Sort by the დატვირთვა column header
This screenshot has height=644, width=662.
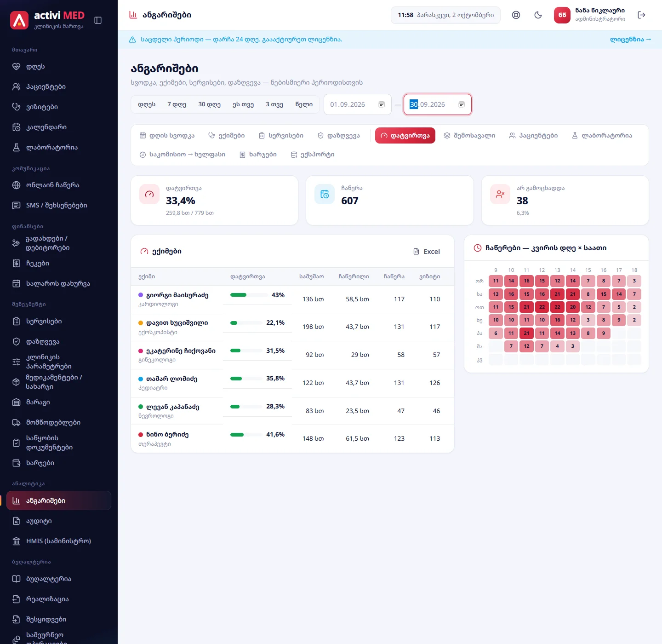click(x=247, y=276)
